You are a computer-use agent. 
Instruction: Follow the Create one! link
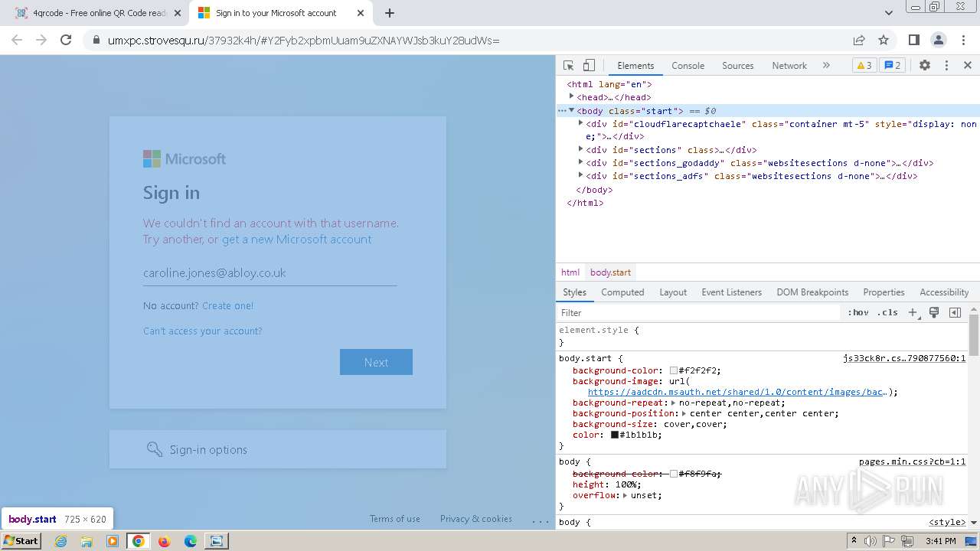tap(227, 305)
